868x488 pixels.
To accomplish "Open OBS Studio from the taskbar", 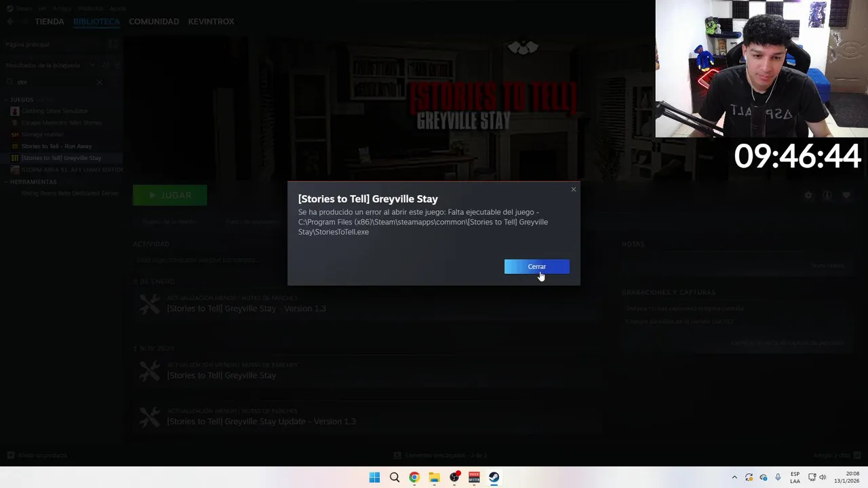I will click(x=454, y=477).
